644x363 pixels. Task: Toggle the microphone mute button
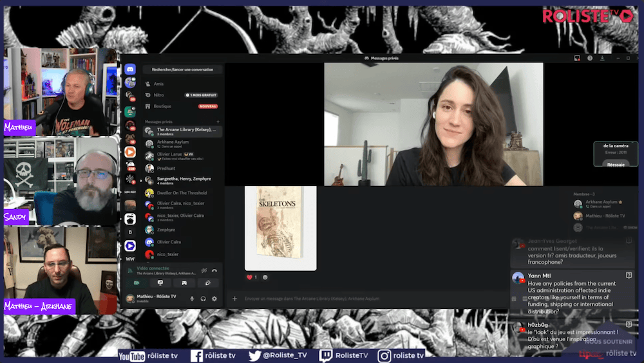(x=192, y=299)
